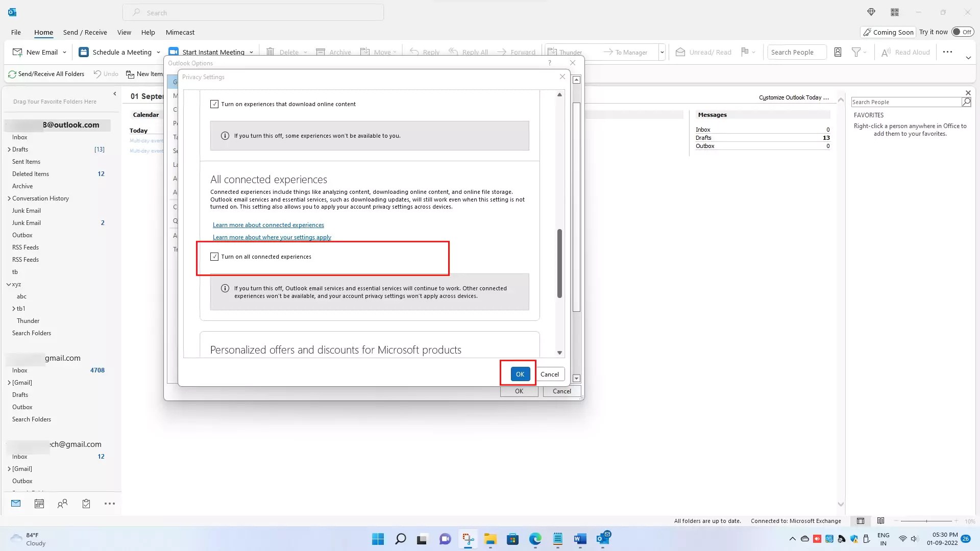
Task: Switch to the Send / Receive tab
Action: click(x=85, y=32)
